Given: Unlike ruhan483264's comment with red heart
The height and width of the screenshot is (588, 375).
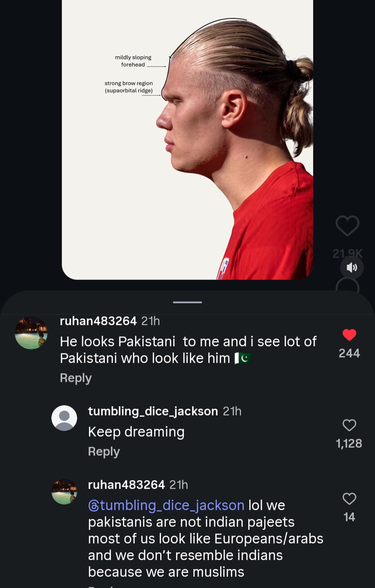Looking at the screenshot, I should click(x=349, y=335).
